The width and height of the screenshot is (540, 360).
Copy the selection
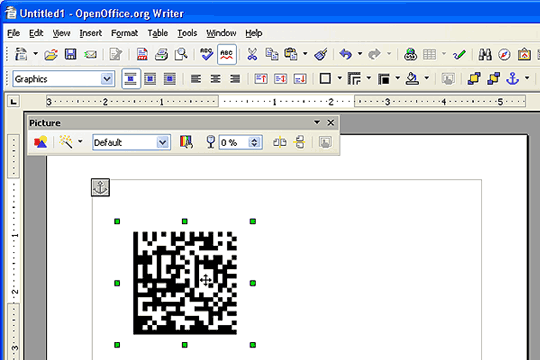[272, 54]
